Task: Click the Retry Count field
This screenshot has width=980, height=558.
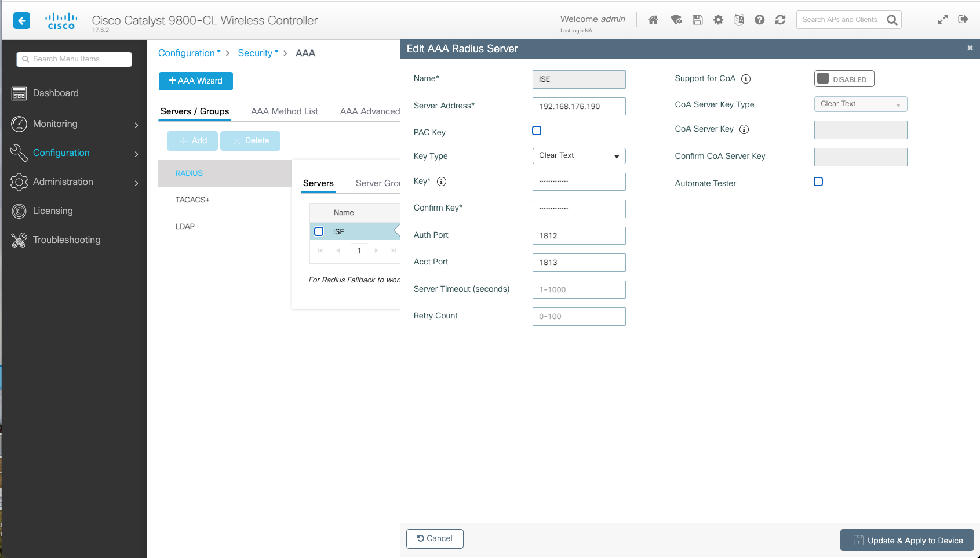Action: click(x=579, y=317)
